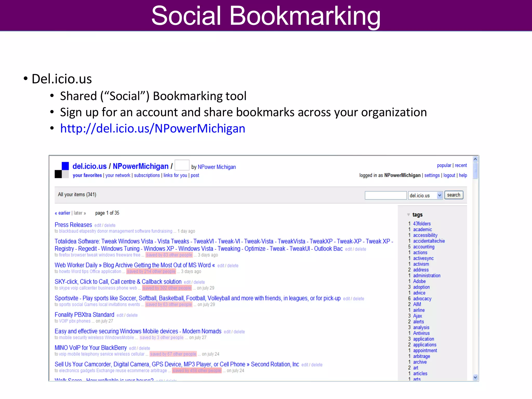532x399 pixels.
Task: Click the empty search text field
Action: pyautogui.click(x=385, y=195)
